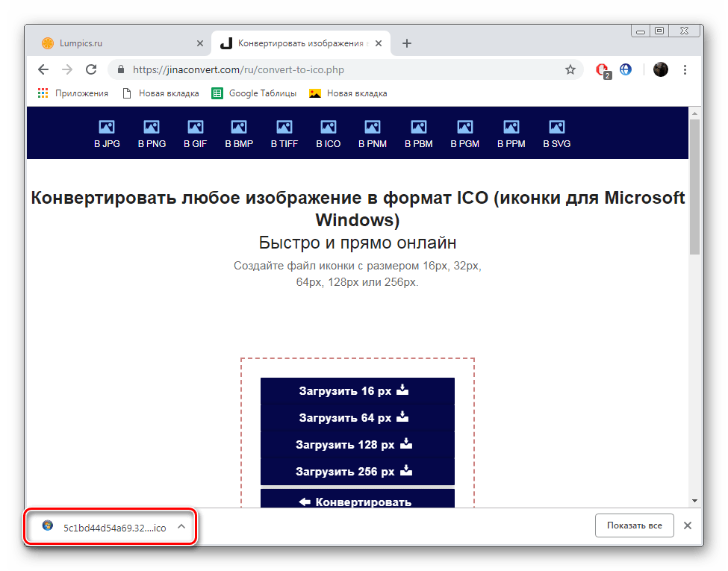Bookmark this page with the star
The image size is (728, 571).
570,69
